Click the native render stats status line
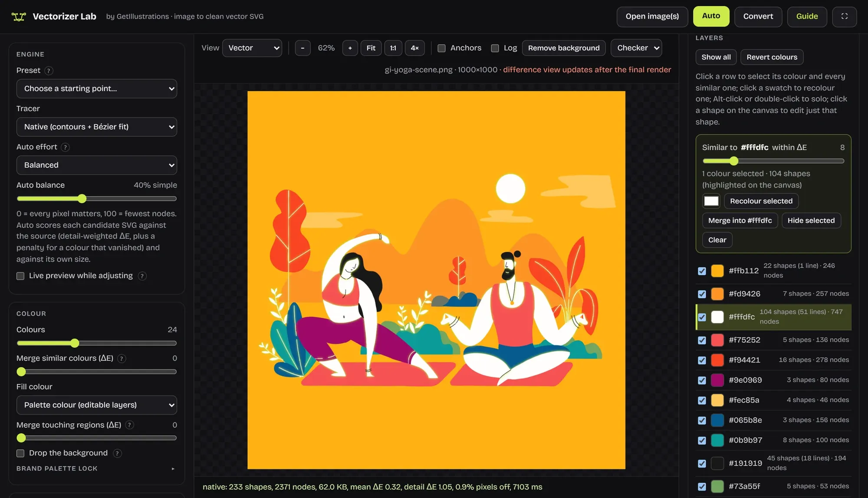 point(372,487)
